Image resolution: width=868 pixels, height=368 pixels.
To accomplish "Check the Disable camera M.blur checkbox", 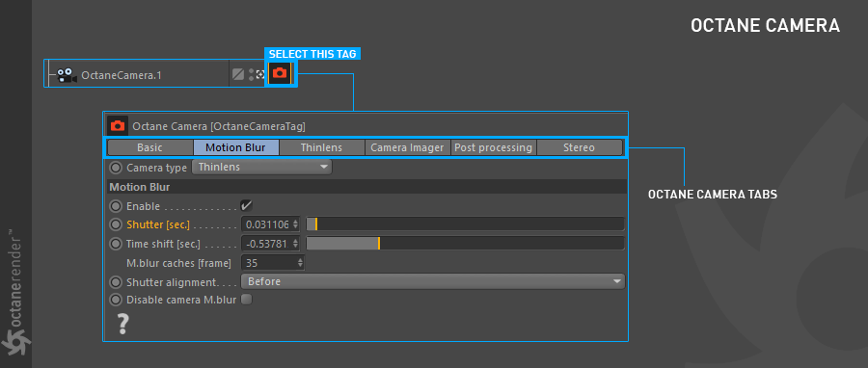I will click(246, 300).
